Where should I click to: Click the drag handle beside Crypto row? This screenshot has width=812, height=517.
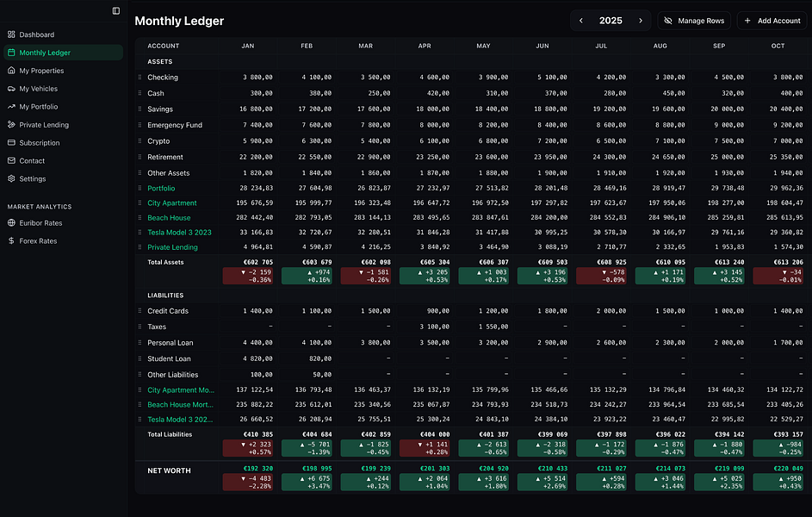[x=139, y=141]
